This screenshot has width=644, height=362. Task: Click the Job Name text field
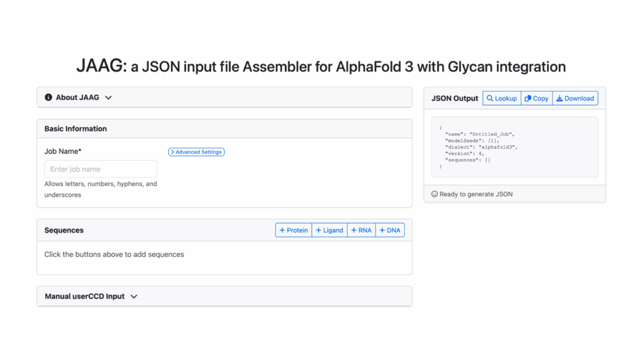101,169
